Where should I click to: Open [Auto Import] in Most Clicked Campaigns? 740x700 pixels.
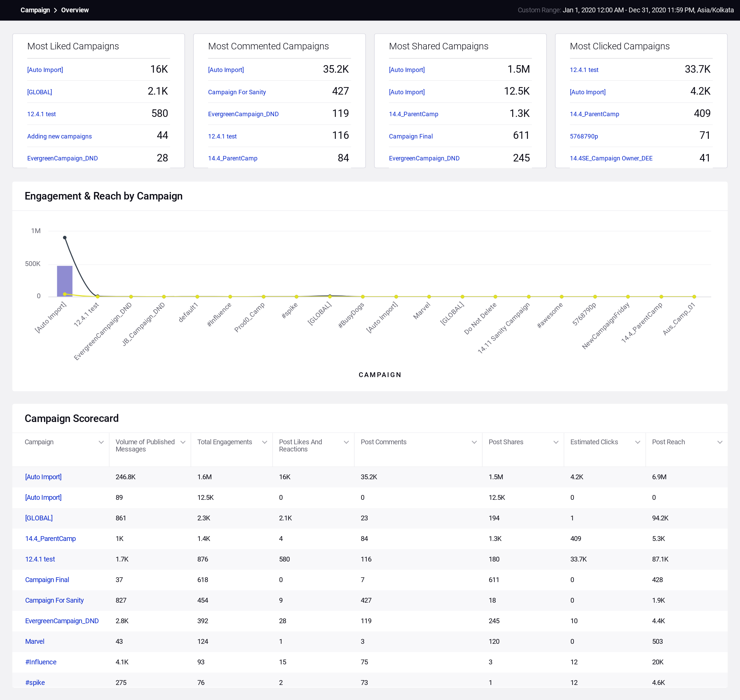pyautogui.click(x=588, y=92)
